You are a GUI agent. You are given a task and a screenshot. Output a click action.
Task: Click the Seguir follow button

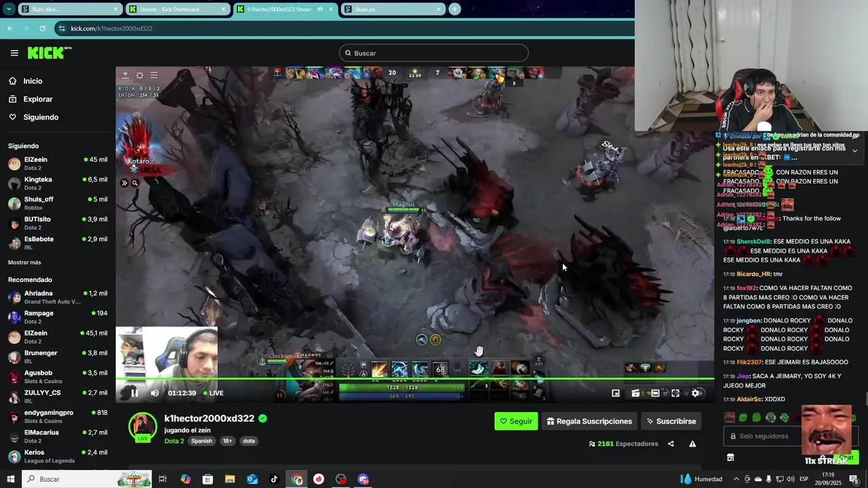point(516,421)
